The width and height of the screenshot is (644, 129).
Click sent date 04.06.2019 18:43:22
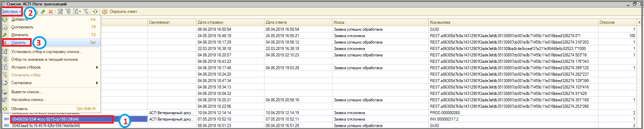[x=214, y=61]
